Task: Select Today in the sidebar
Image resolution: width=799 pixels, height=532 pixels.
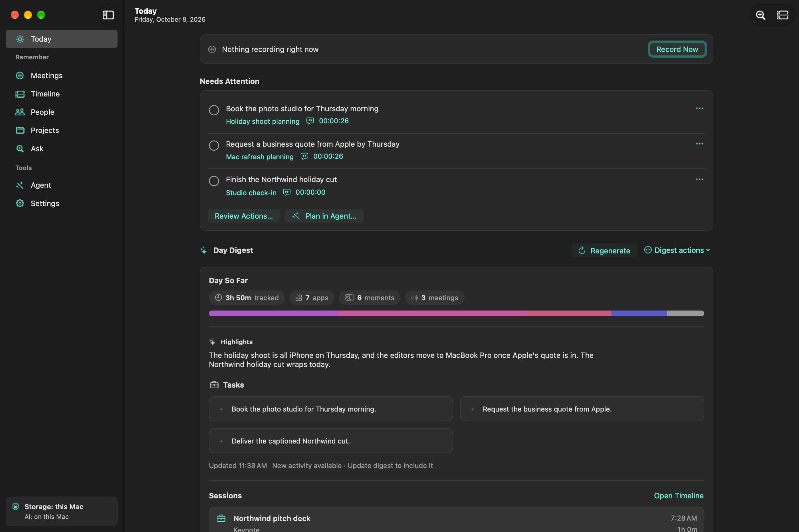Action: tap(62, 39)
